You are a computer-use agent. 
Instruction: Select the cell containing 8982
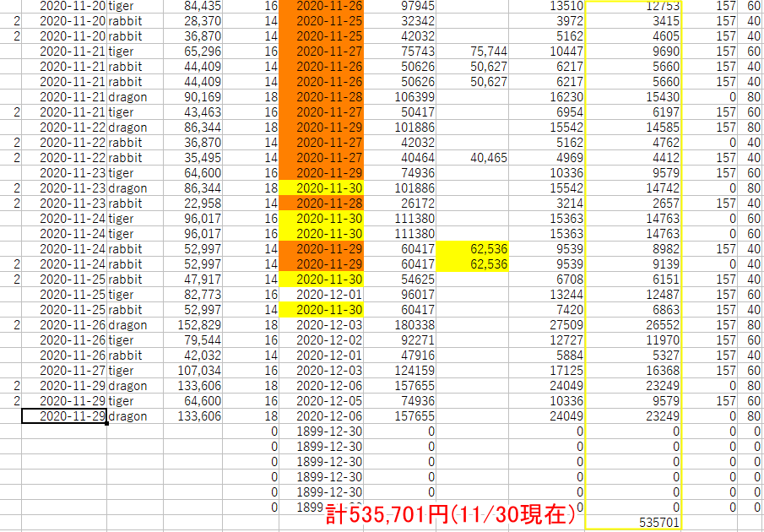(633, 249)
